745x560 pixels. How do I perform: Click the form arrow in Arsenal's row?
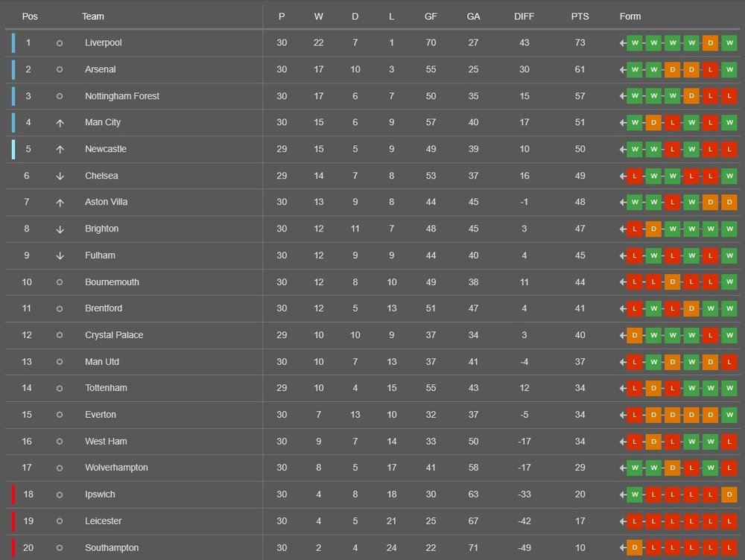coord(623,70)
